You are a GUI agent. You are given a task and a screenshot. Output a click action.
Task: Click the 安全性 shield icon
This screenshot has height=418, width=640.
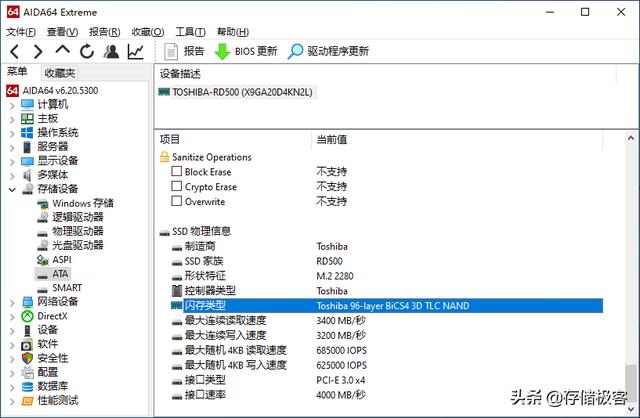tap(27, 358)
